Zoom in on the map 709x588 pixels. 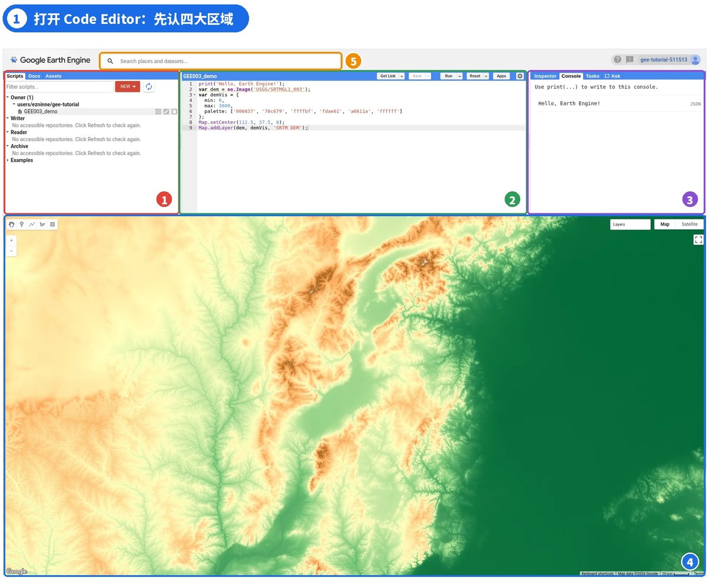pos(12,241)
